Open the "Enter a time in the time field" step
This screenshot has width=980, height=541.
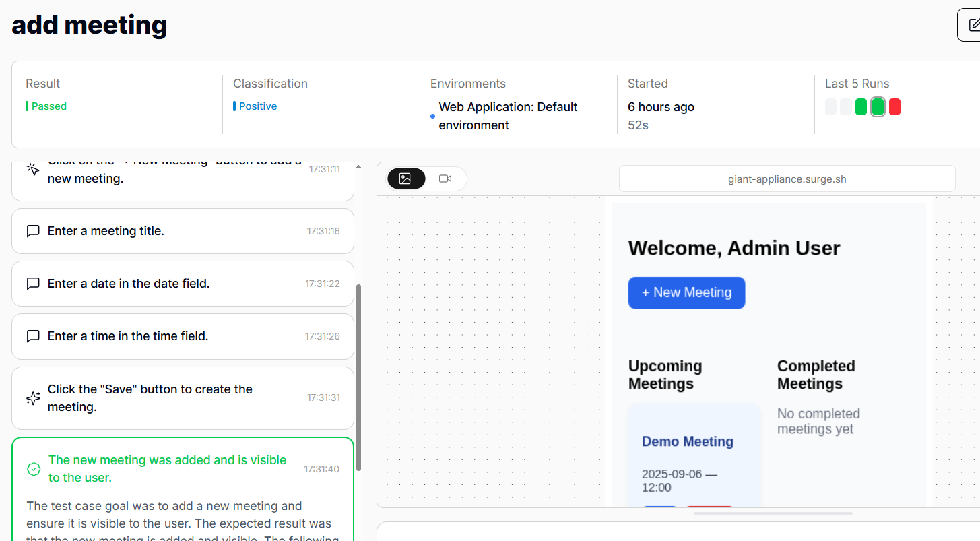(x=128, y=336)
